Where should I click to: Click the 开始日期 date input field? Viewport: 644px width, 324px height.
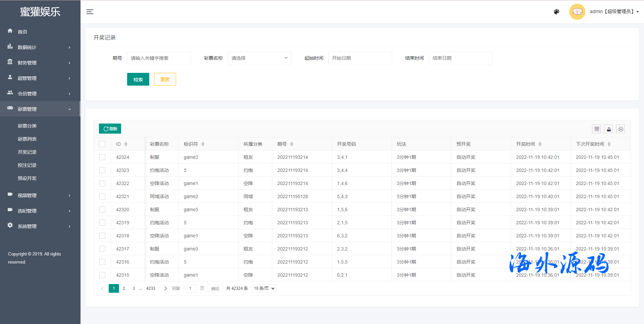360,58
